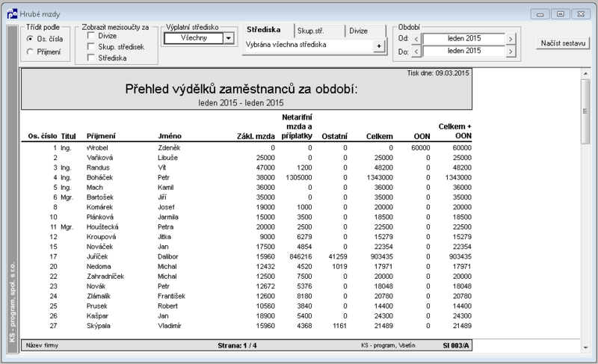Click the Příjmení column header
This screenshot has width=598, height=364.
tap(101, 136)
